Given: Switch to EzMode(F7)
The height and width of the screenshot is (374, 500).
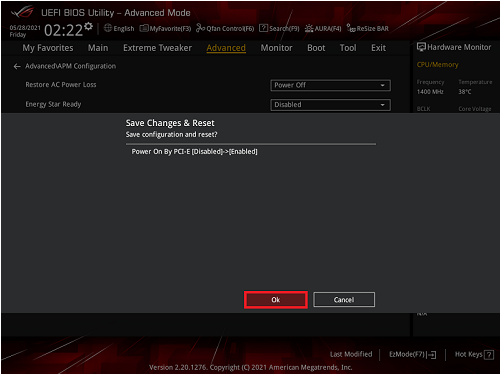Looking at the screenshot, I should click(x=412, y=354).
